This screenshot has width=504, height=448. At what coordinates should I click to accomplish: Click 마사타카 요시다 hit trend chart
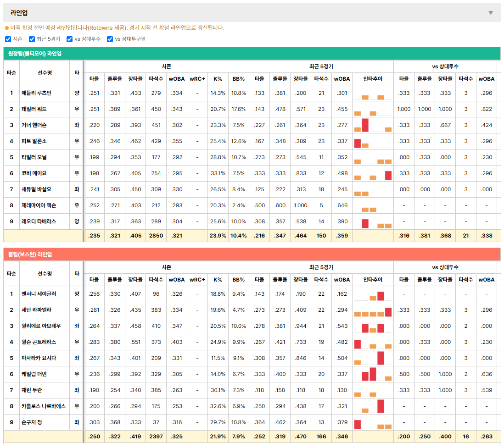tap(373, 358)
